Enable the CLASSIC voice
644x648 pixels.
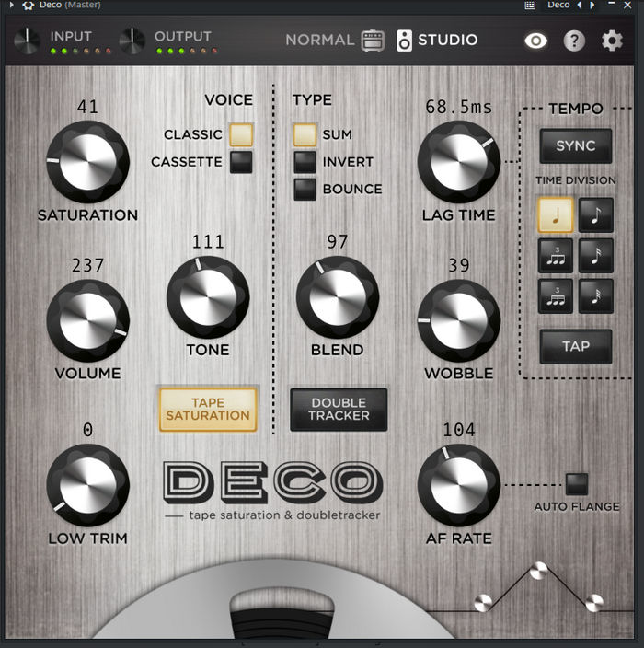(241, 134)
